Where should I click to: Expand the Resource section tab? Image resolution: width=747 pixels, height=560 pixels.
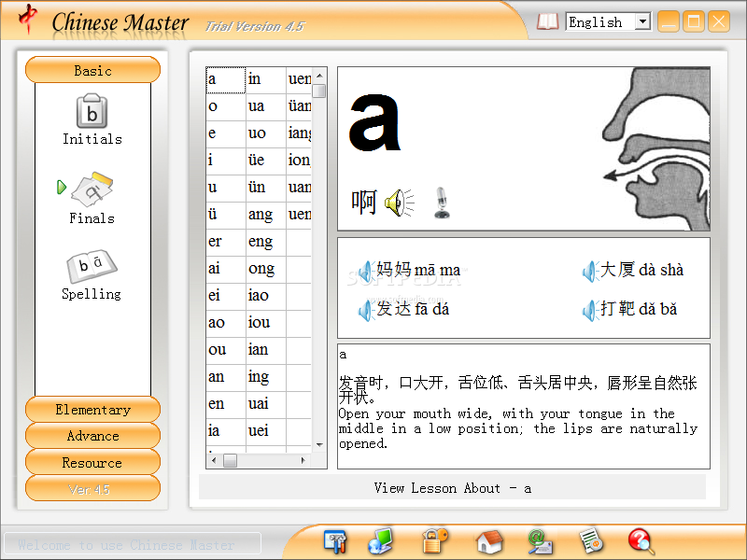pyautogui.click(x=92, y=462)
